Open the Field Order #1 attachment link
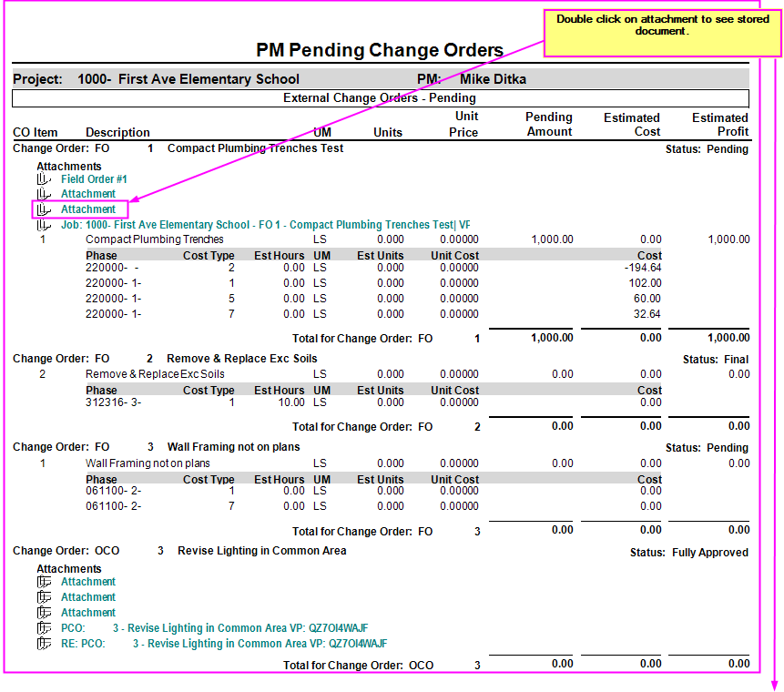This screenshot has width=784, height=692. (x=94, y=179)
